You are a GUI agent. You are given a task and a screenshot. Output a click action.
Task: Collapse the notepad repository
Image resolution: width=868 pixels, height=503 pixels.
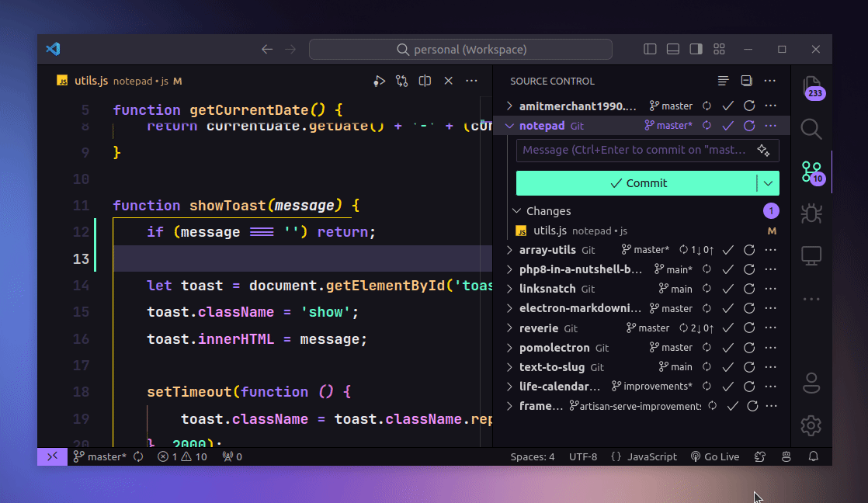509,125
